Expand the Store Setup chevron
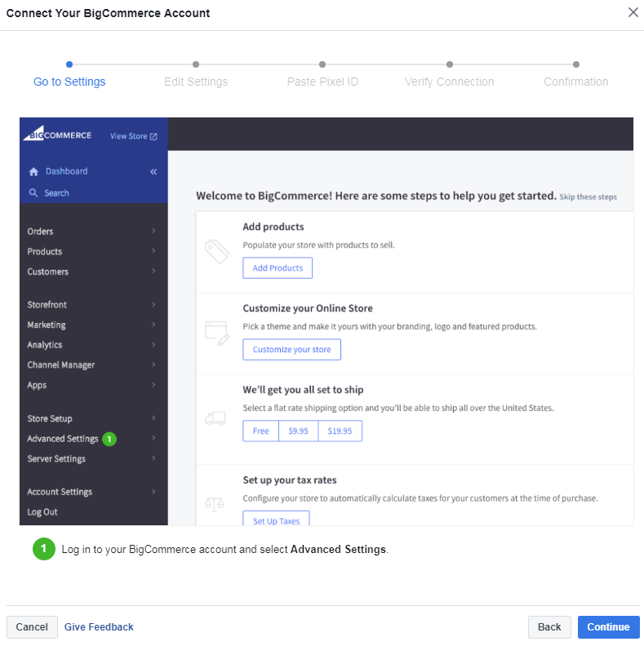The width and height of the screenshot is (644, 646). [153, 418]
